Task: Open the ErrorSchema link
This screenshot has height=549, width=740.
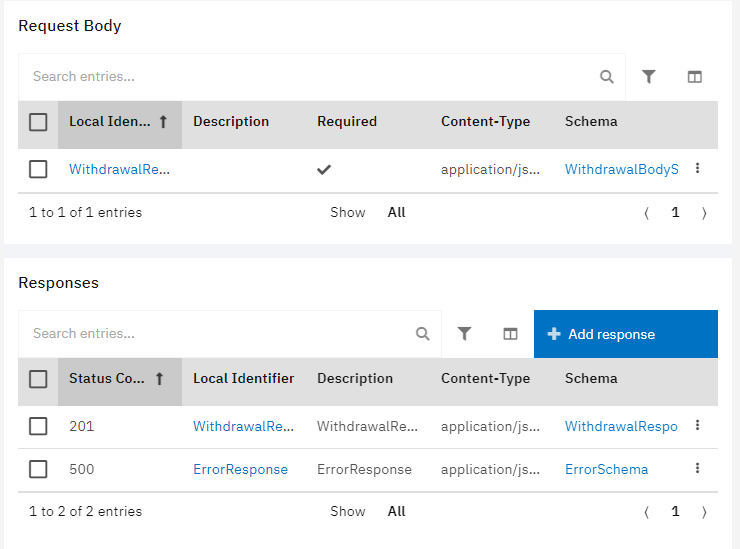Action: coord(606,469)
